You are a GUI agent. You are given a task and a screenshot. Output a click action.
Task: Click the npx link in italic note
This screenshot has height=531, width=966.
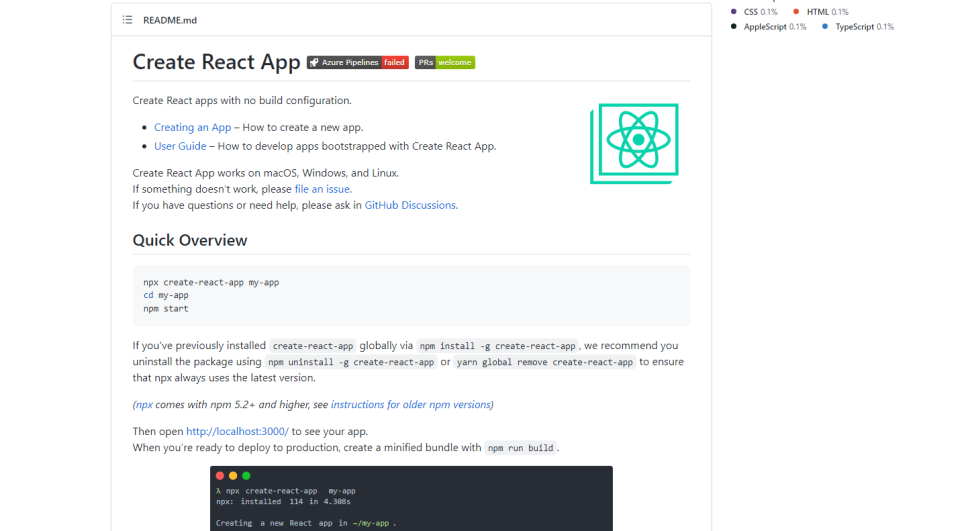[x=144, y=405]
